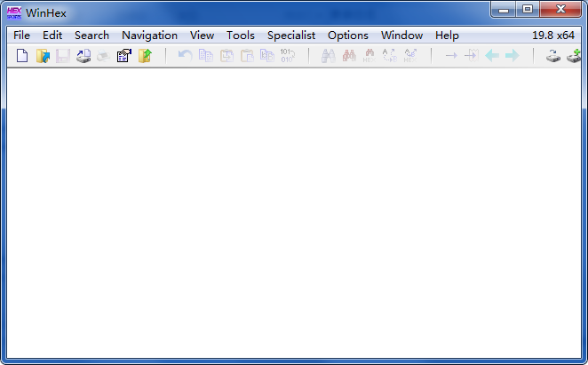This screenshot has width=588, height=365.
Task: Click the disk icon with green plus
Action: click(x=574, y=56)
